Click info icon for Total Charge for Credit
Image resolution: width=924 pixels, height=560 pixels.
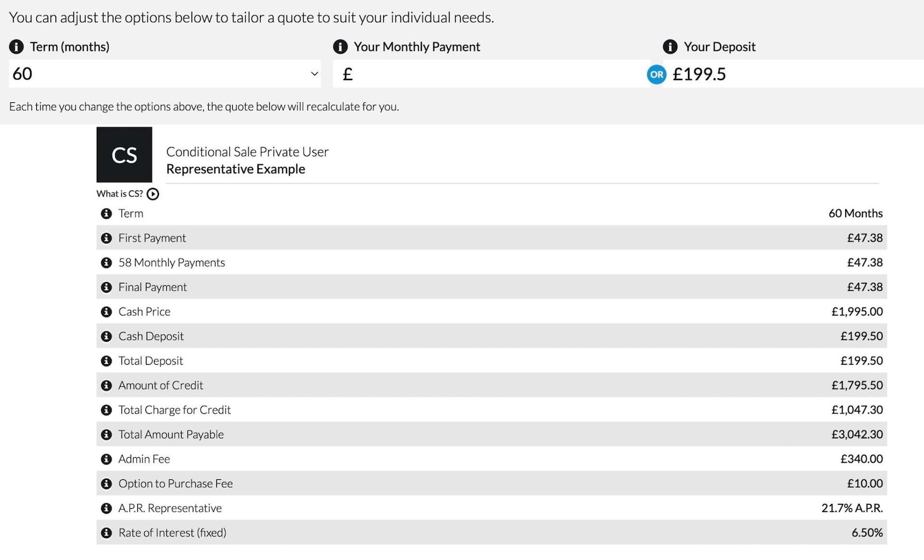(x=107, y=410)
